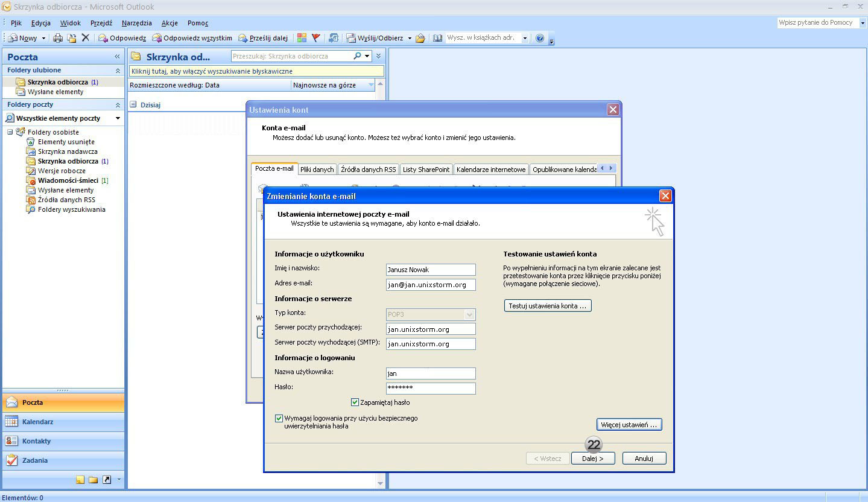The width and height of the screenshot is (868, 502).
Task: Click the Imię i nazwisko field
Action: click(x=431, y=270)
